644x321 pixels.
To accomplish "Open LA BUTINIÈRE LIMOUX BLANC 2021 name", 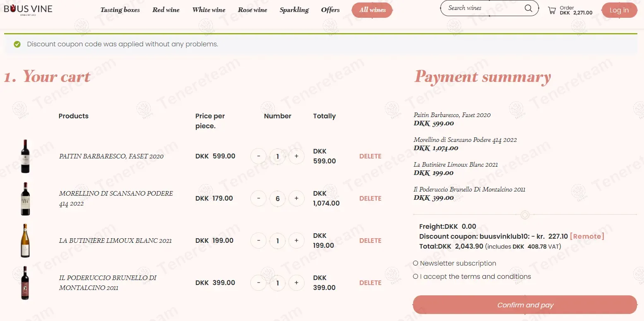I will (x=115, y=241).
